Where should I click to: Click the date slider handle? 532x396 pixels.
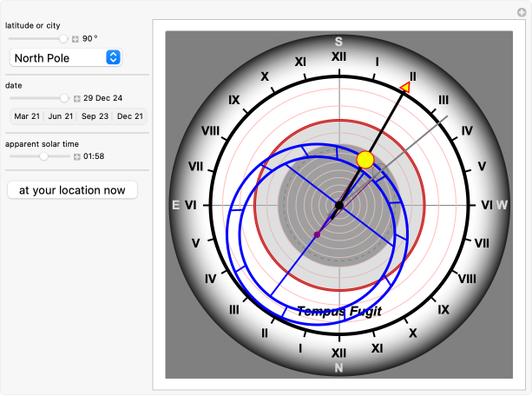point(64,97)
